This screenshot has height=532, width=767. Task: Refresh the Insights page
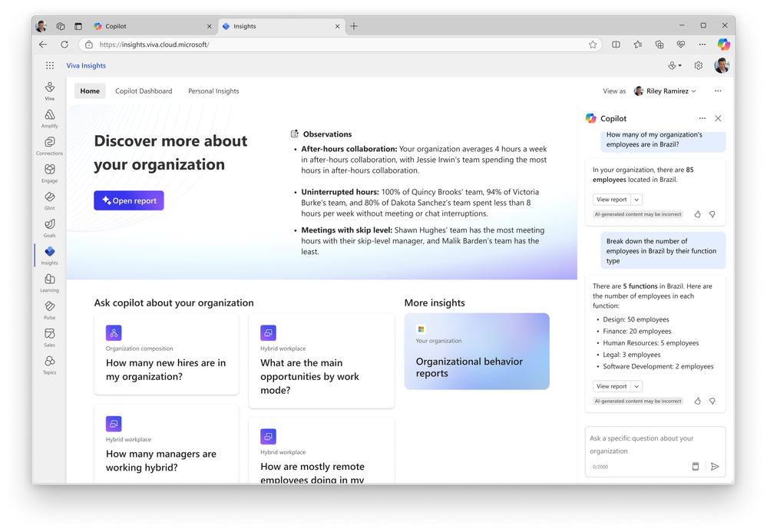(x=64, y=45)
